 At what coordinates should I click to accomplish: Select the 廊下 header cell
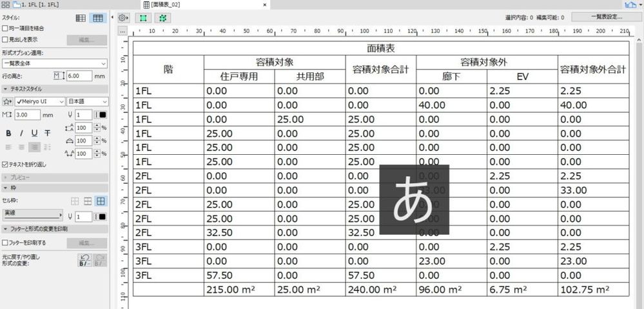tap(452, 76)
